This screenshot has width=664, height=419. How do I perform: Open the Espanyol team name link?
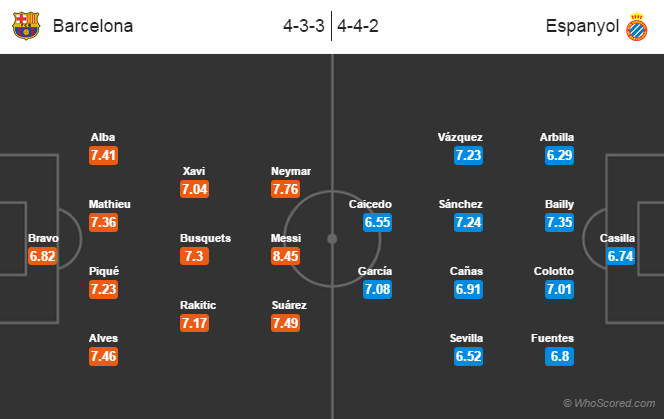point(582,26)
